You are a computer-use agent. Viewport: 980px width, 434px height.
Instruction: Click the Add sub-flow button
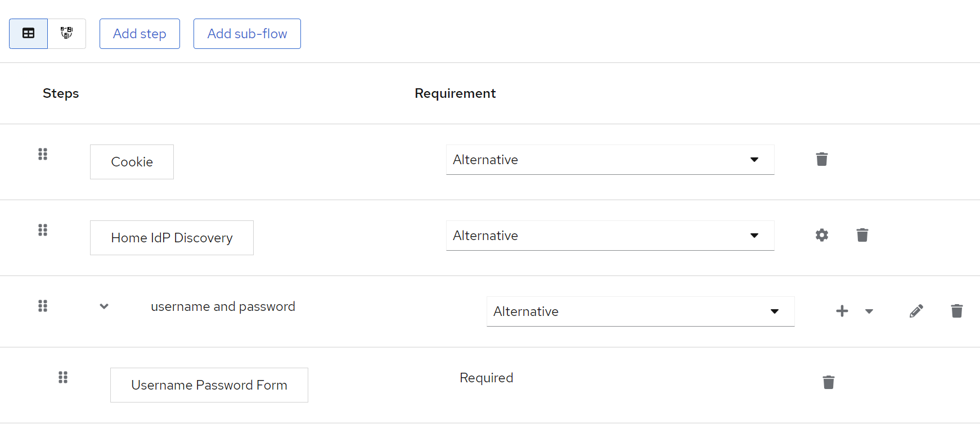coord(247,34)
